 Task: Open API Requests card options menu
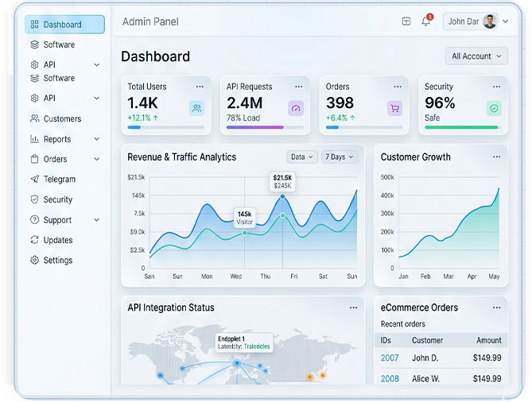point(298,87)
